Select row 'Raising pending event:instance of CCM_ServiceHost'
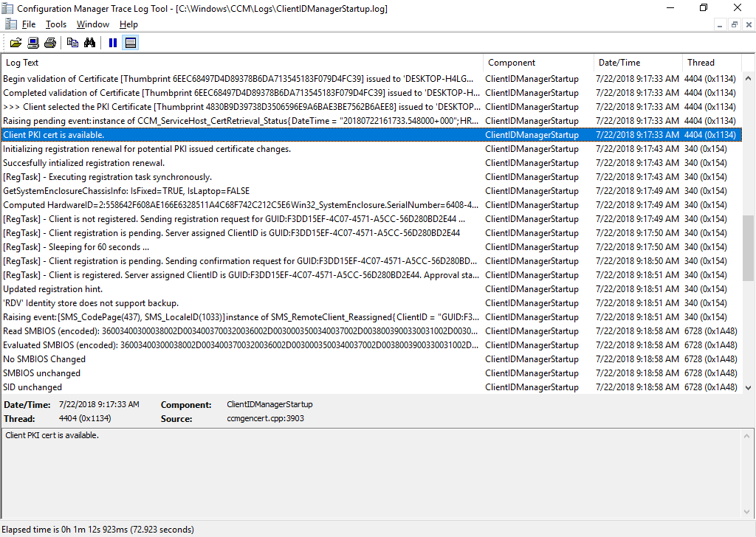 coord(371,121)
